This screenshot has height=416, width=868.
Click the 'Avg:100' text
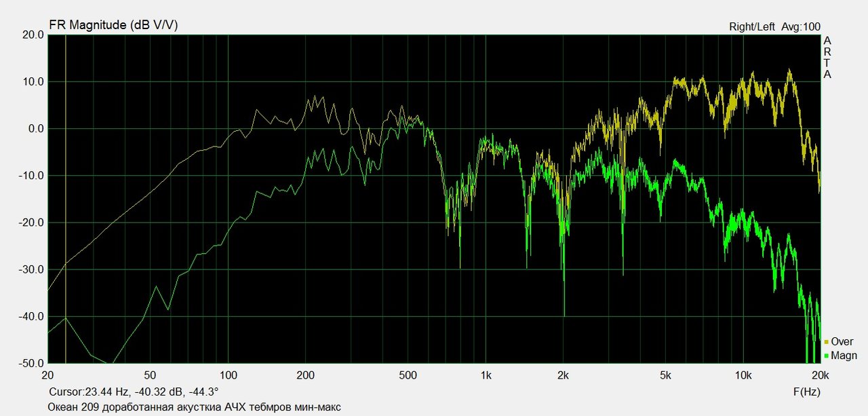click(x=801, y=26)
